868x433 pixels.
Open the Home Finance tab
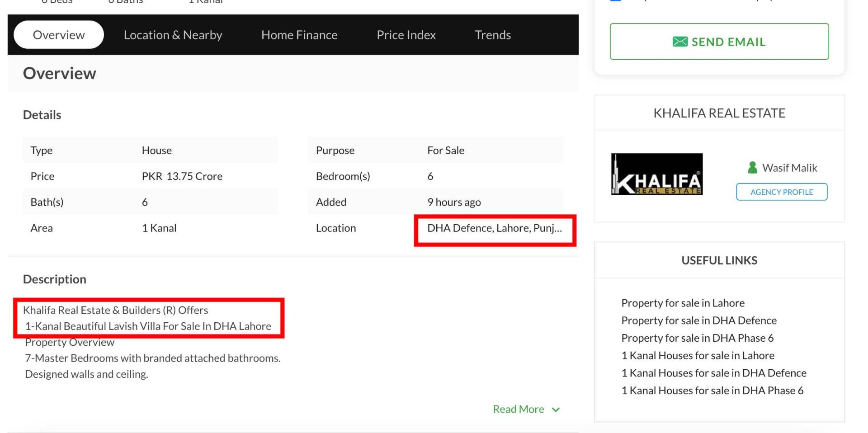(x=299, y=35)
